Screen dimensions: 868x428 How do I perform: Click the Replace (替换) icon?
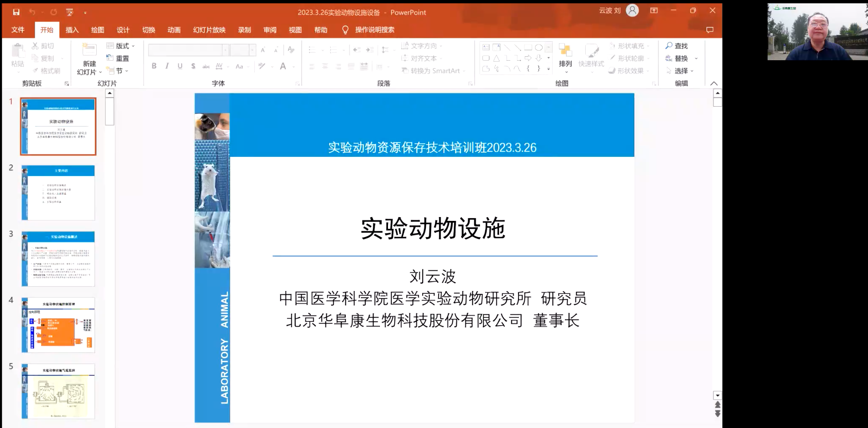pos(669,58)
